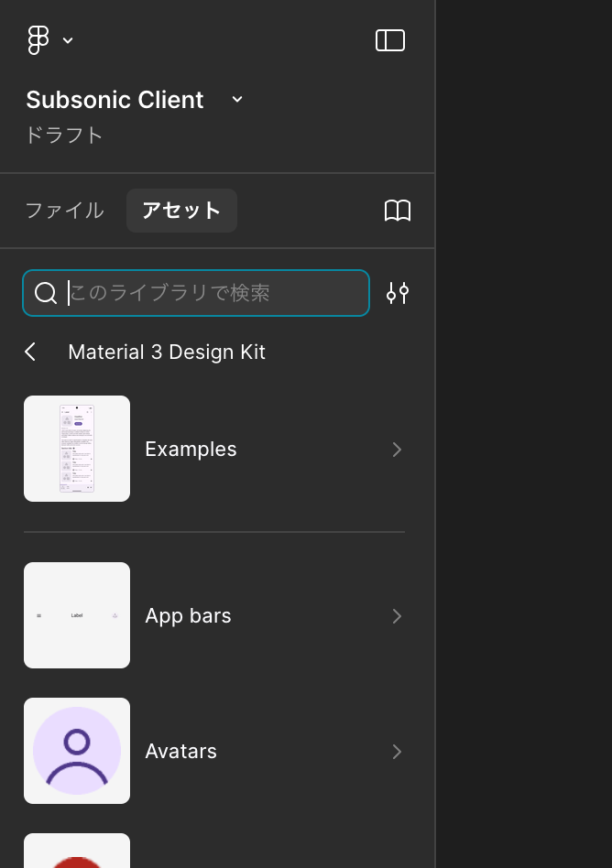Open the App bars thumbnail
This screenshot has width=612, height=868.
pos(77,615)
